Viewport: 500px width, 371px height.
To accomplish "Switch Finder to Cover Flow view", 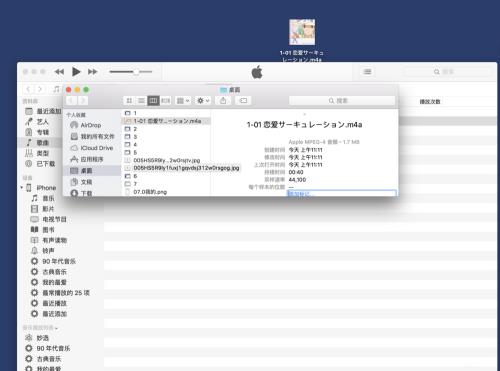I will pyautogui.click(x=165, y=101).
